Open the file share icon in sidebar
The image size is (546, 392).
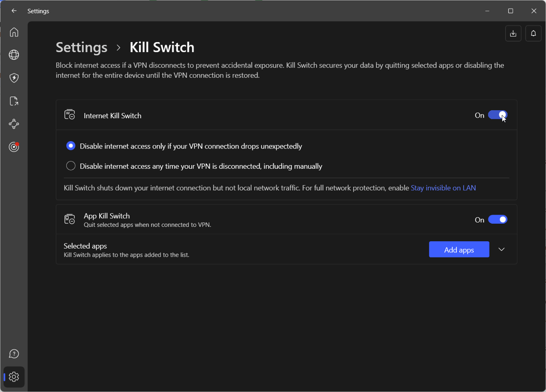[14, 101]
